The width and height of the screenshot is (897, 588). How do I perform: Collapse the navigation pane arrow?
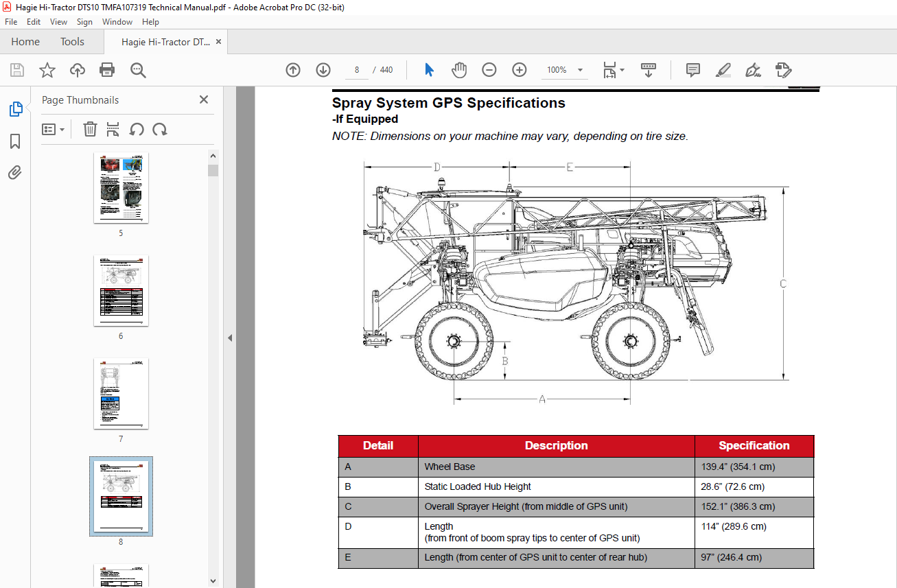coord(230,338)
